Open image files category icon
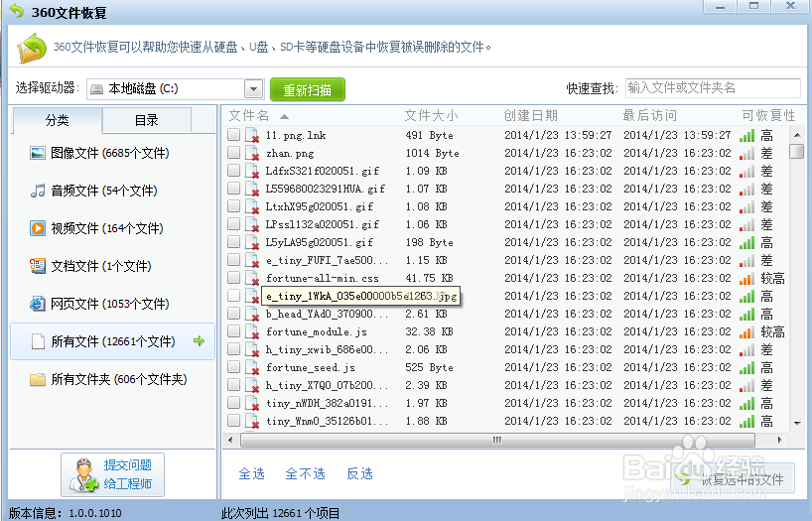Image resolution: width=812 pixels, height=521 pixels. (x=38, y=153)
